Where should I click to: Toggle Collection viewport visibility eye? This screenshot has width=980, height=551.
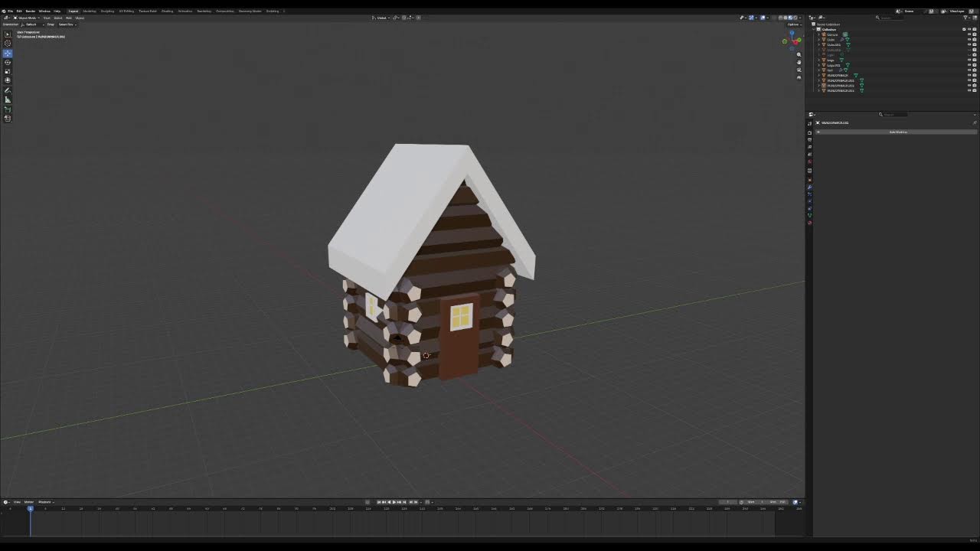(969, 29)
